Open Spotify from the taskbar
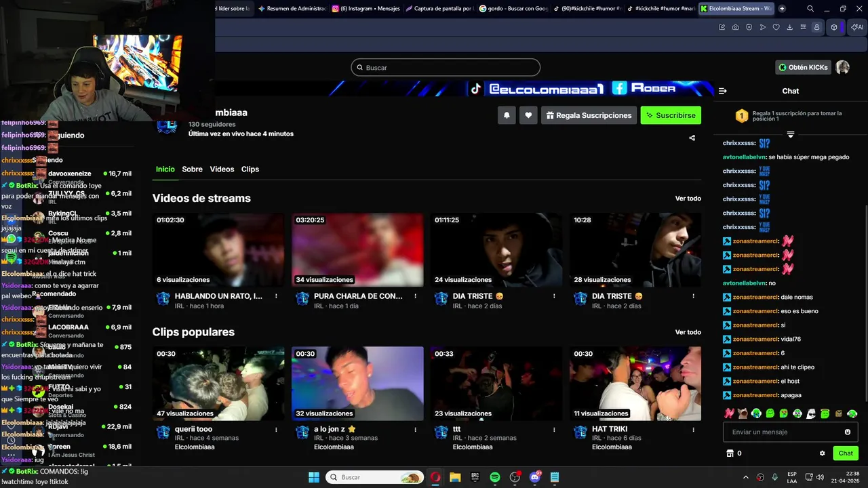 [495, 477]
